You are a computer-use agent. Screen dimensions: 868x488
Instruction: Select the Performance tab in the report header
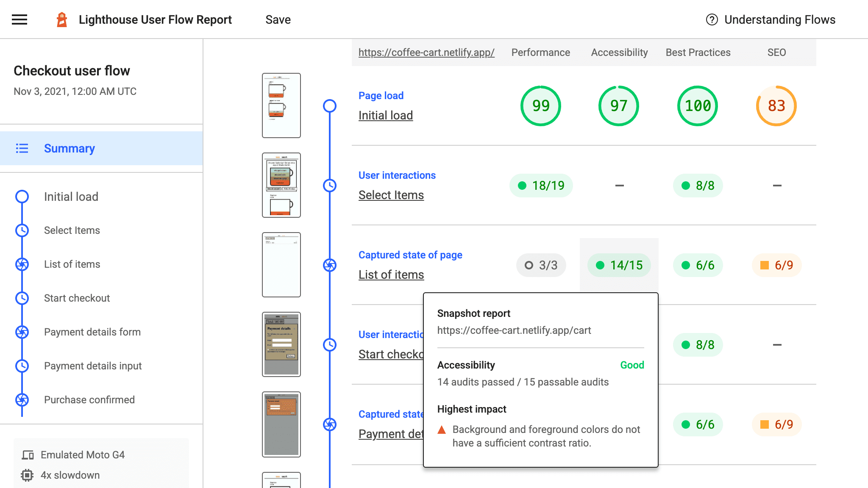(540, 53)
